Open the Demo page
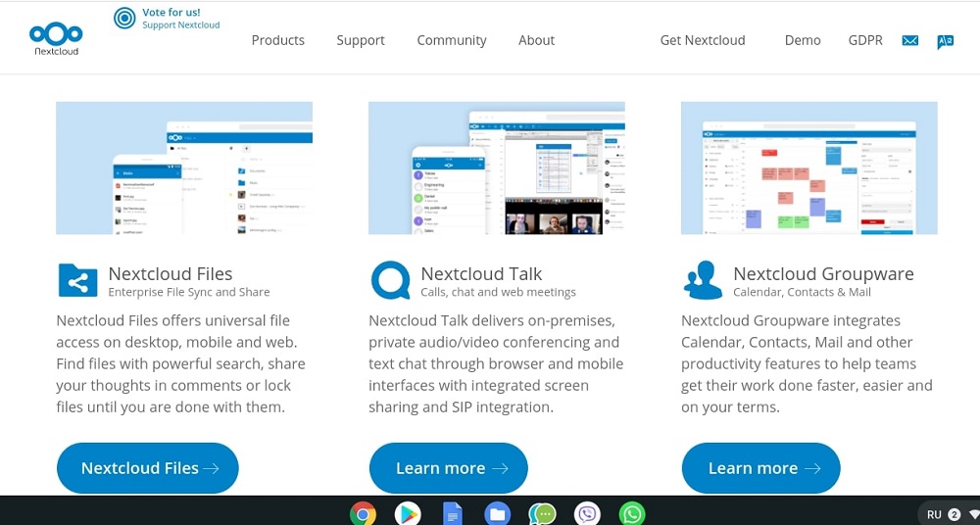The width and height of the screenshot is (980, 525). [x=803, y=40]
